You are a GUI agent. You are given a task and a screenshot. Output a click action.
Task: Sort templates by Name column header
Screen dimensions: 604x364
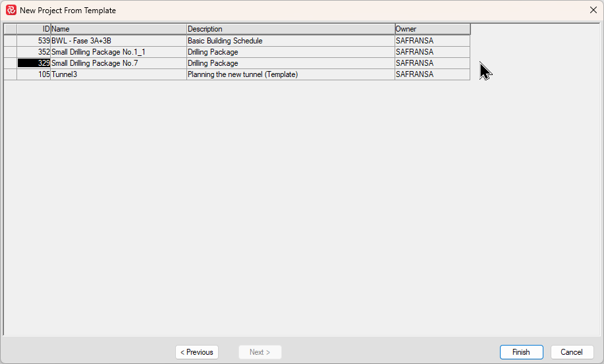[119, 29]
